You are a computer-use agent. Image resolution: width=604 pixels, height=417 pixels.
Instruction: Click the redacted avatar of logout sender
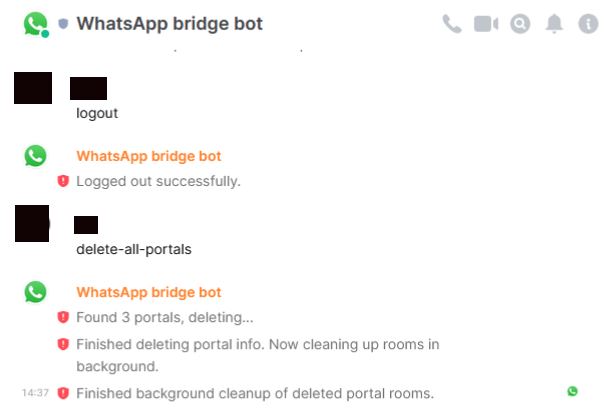(33, 88)
